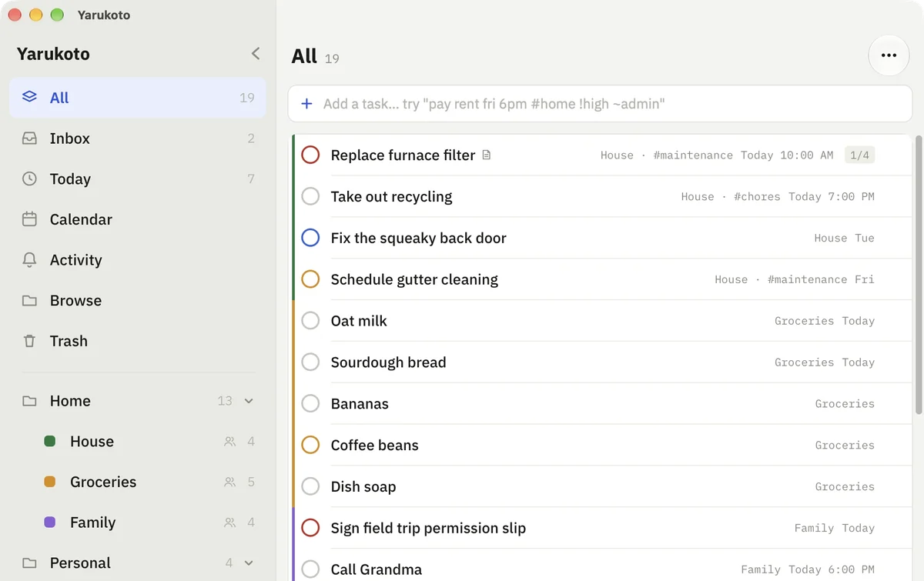
Task: Click the Today clock icon
Action: pyautogui.click(x=29, y=179)
